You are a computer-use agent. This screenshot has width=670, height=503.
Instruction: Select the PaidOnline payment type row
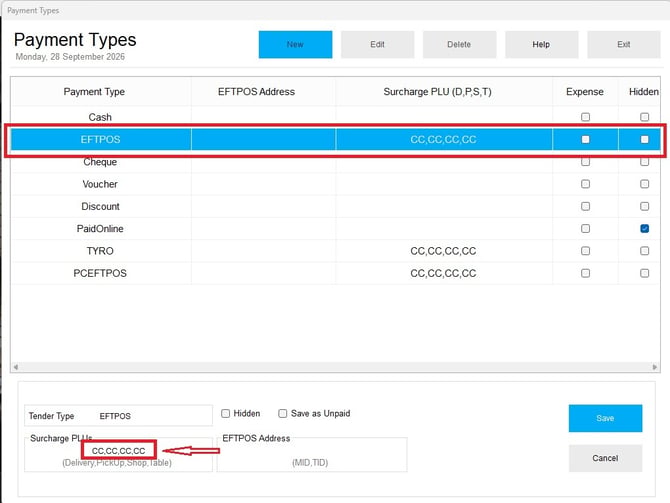[x=335, y=229]
